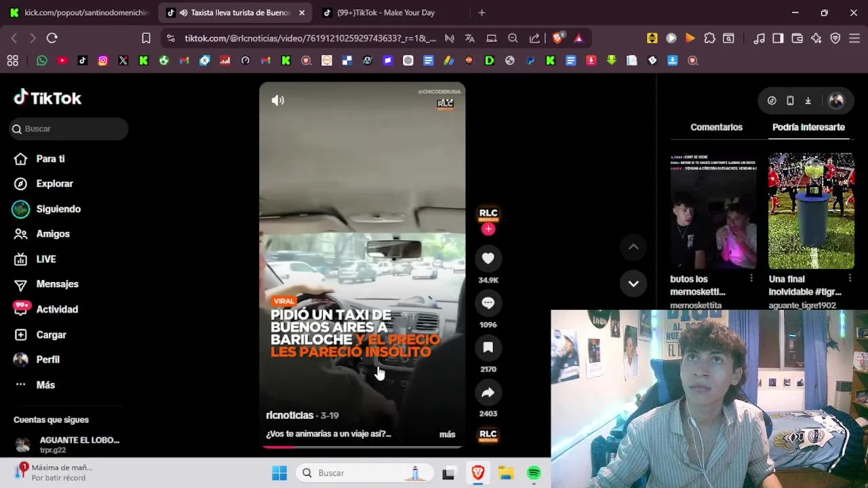This screenshot has height=488, width=868.
Task: Open the apps grid icon in bookmarks bar
Action: click(x=12, y=60)
